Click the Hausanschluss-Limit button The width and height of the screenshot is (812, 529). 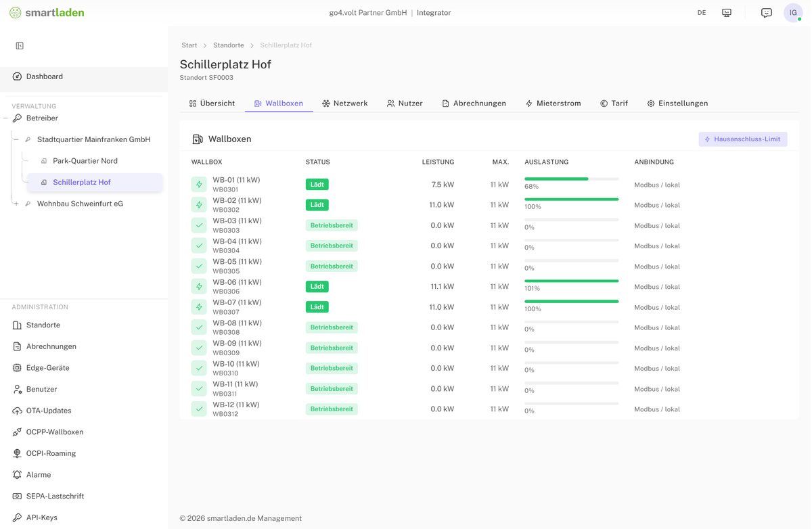[x=743, y=139]
